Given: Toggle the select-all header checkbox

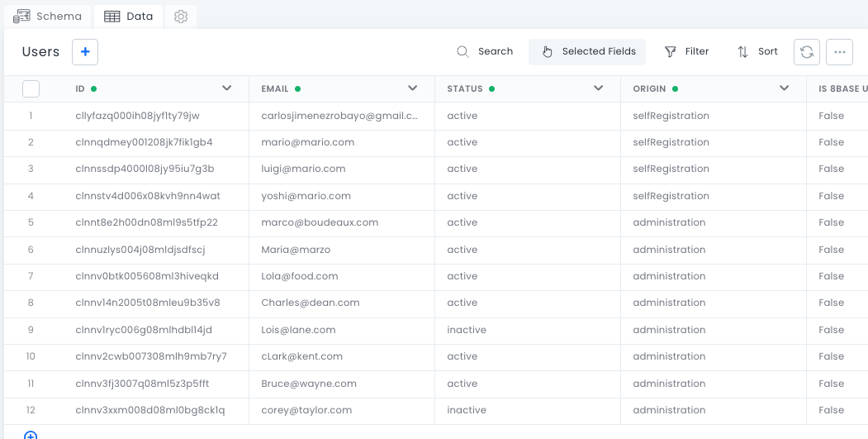Looking at the screenshot, I should point(31,88).
